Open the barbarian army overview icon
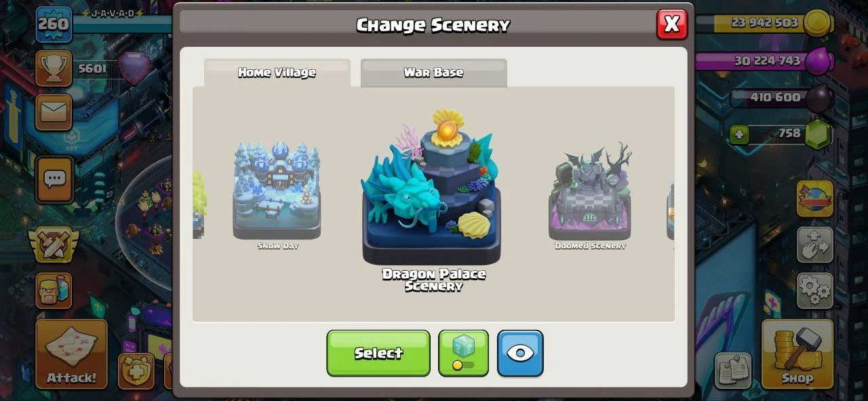This screenshot has width=868, height=401. coord(54,290)
